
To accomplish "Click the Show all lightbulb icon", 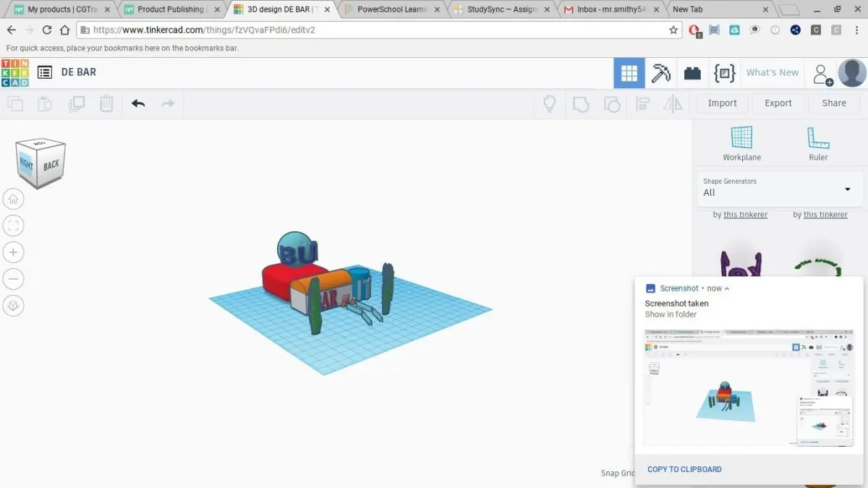I will point(550,103).
